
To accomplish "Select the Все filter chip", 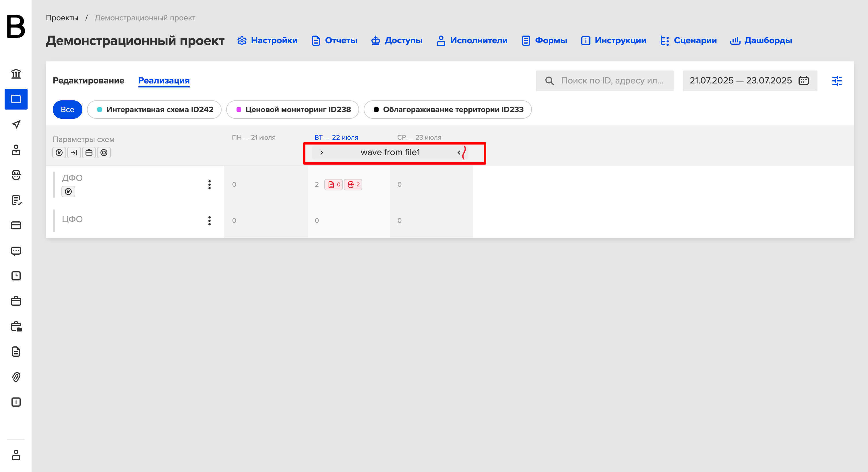I will pyautogui.click(x=67, y=110).
